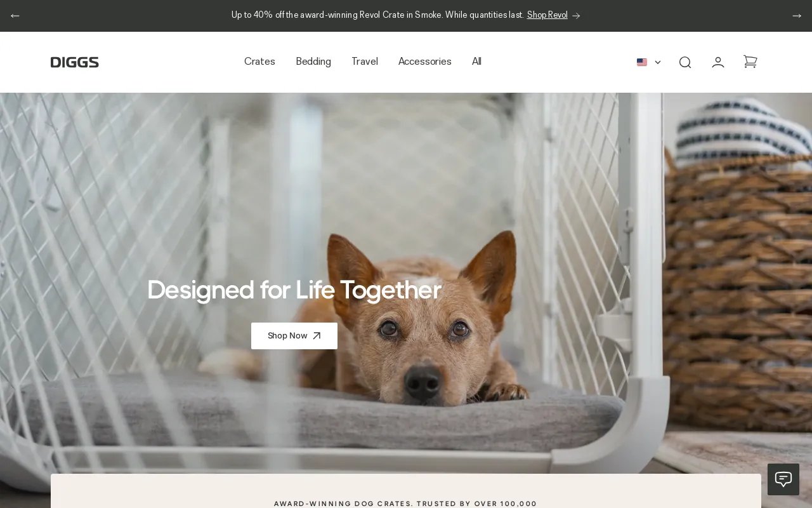
Task: Click the US flag icon
Action: (x=642, y=62)
